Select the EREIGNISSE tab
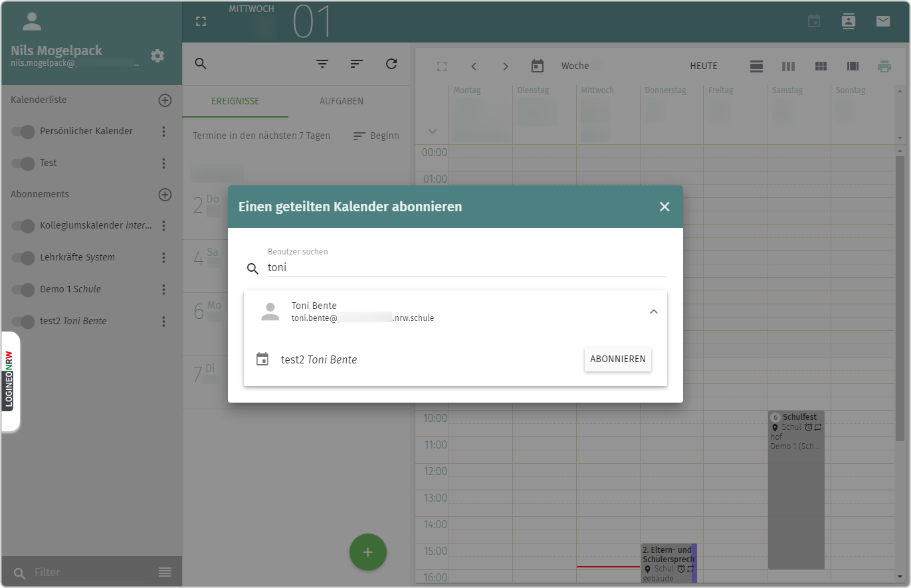 235,102
